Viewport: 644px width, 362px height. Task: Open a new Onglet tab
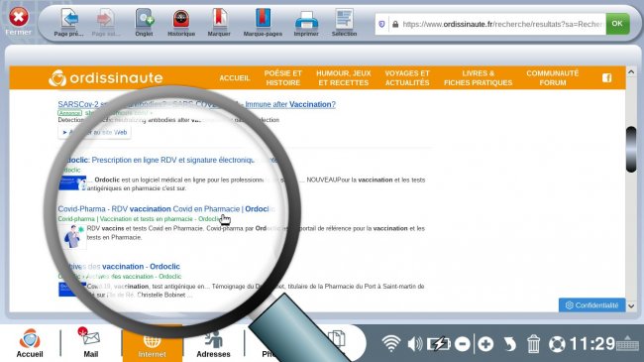[145, 23]
